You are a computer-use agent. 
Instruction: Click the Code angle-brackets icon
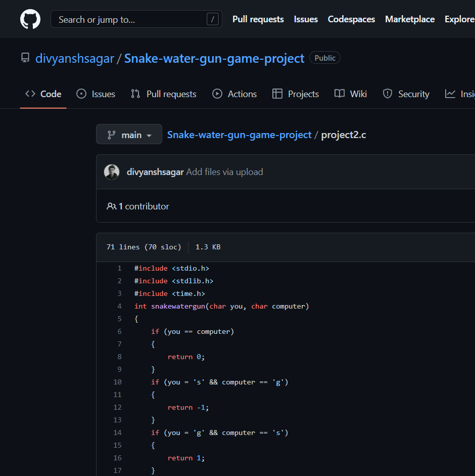[30, 94]
